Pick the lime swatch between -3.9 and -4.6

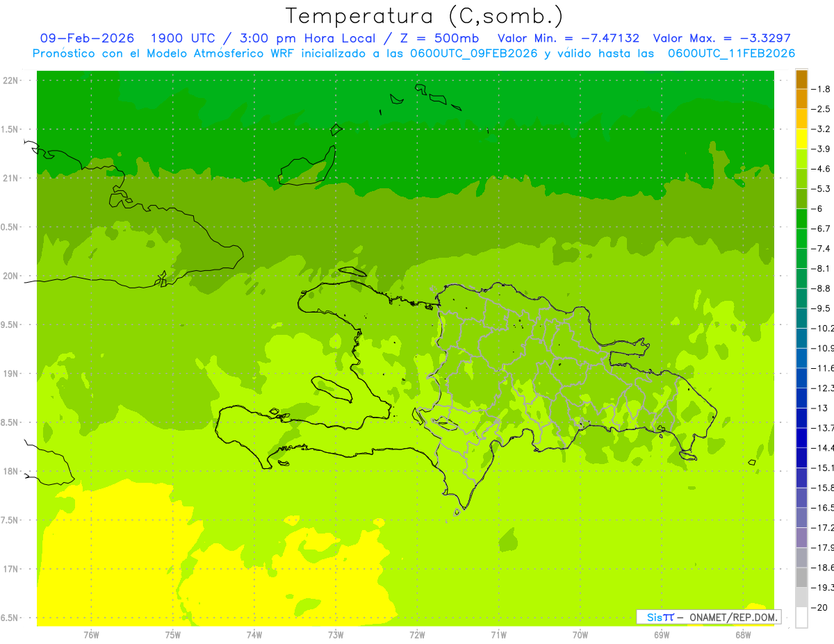801,159
